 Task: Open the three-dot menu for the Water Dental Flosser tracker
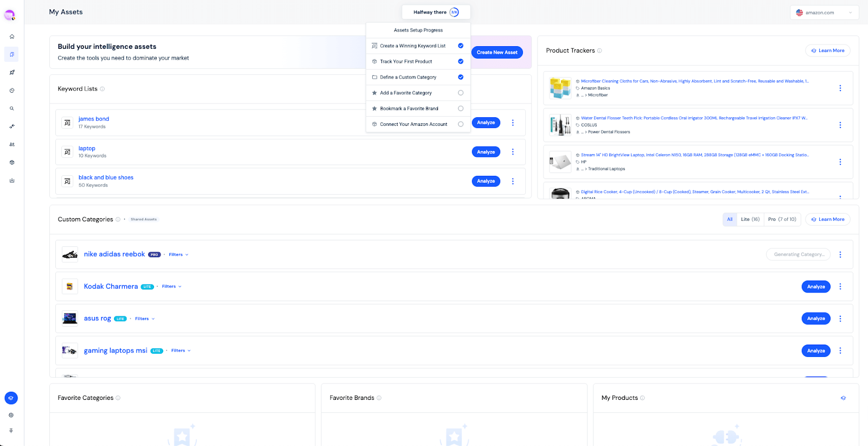[x=840, y=125]
